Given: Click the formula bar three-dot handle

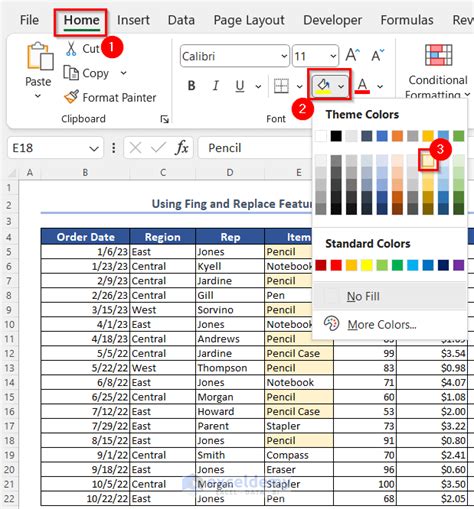Looking at the screenshot, I should point(114,148).
